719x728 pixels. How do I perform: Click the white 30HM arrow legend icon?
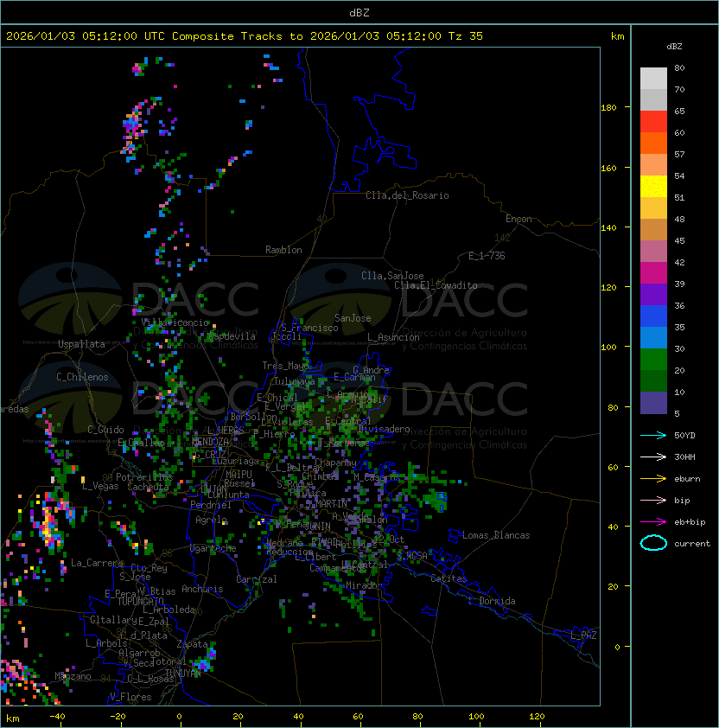[653, 457]
